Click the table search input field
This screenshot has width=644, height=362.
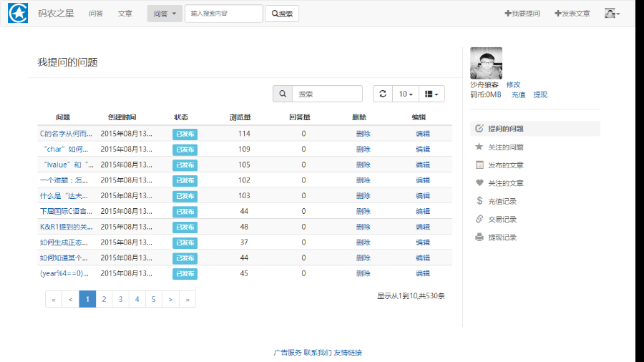327,94
